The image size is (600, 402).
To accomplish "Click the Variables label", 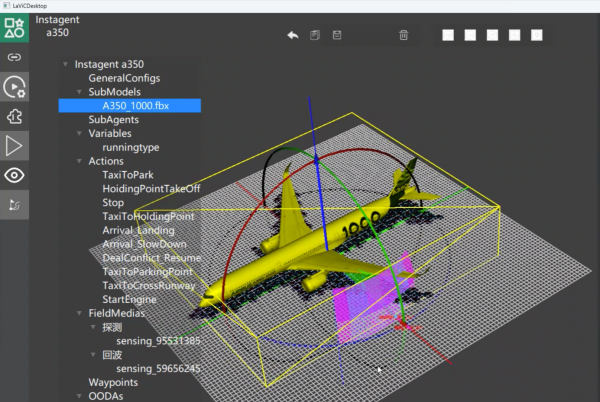I will click(x=110, y=133).
